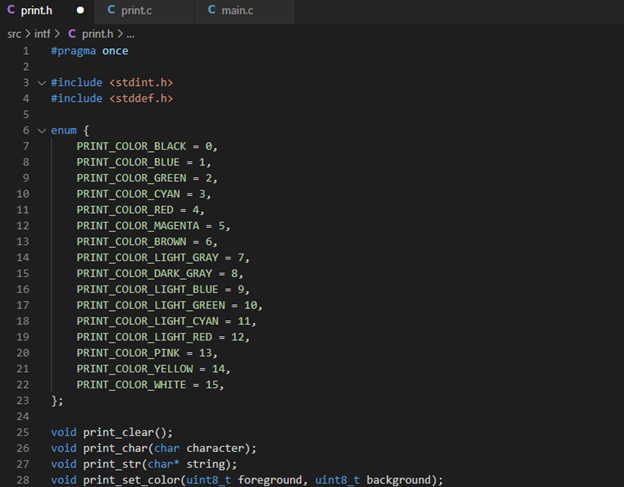Image resolution: width=624 pixels, height=487 pixels.
Task: Click line number 25 in the gutter
Action: (23, 431)
